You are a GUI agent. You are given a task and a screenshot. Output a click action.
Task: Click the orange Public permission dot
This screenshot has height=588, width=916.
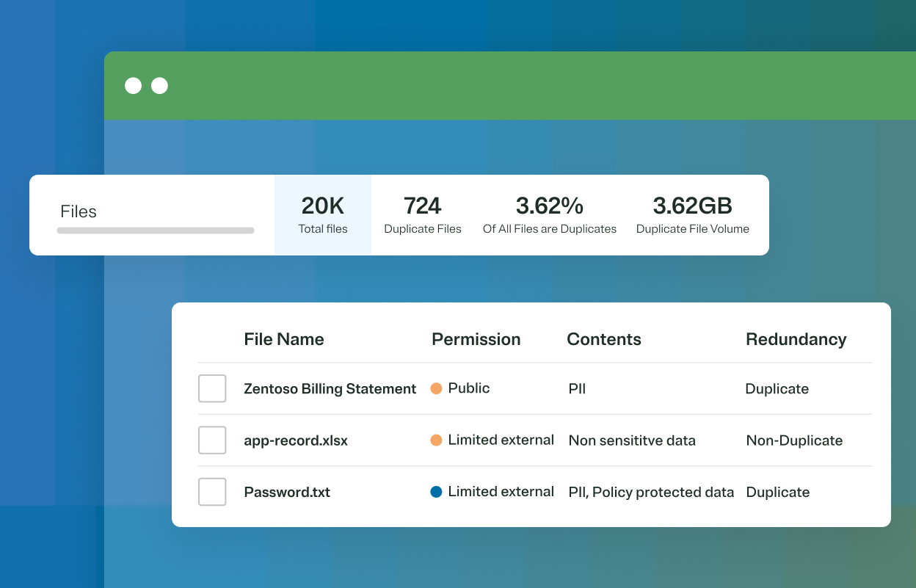[x=436, y=388]
